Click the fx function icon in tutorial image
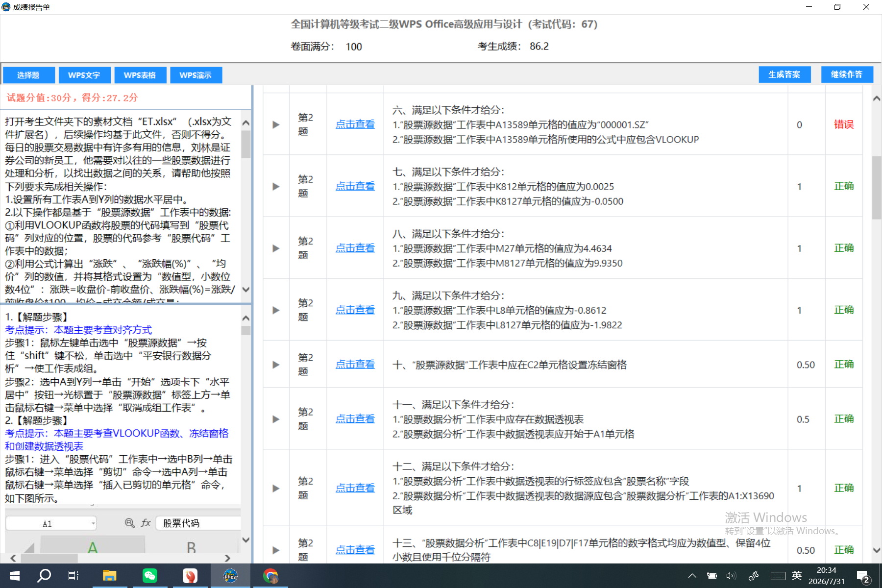 click(x=146, y=523)
